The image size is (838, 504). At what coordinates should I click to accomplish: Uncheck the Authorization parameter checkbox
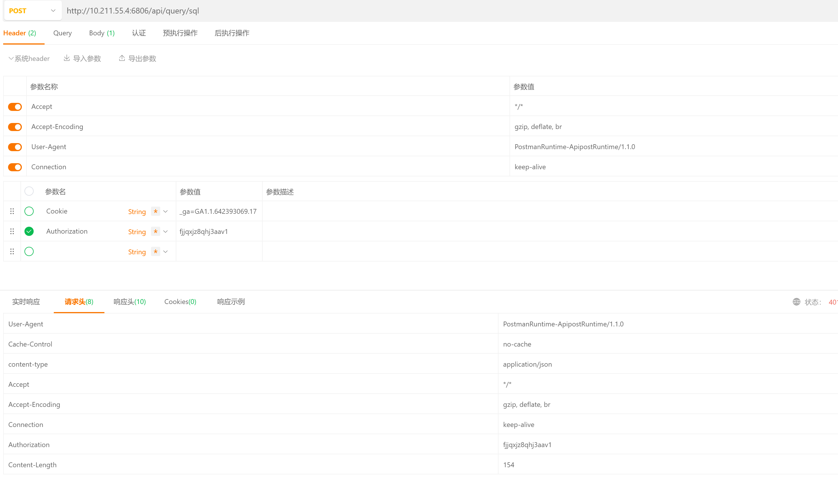tap(29, 231)
